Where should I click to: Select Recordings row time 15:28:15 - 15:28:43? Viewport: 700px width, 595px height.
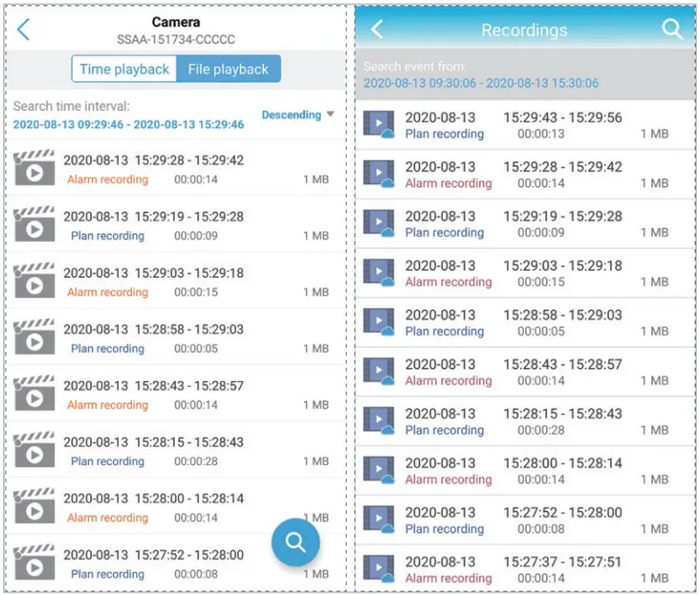click(563, 414)
